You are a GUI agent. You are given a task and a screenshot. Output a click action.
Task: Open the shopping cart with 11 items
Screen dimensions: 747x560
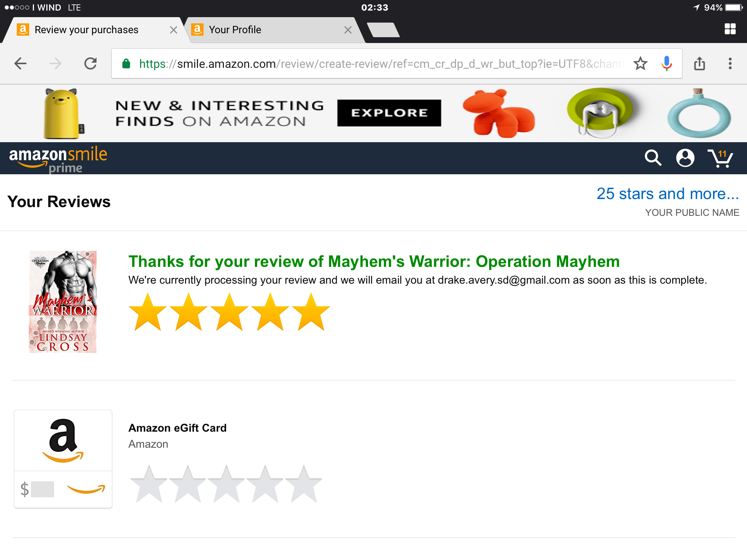[720, 158]
